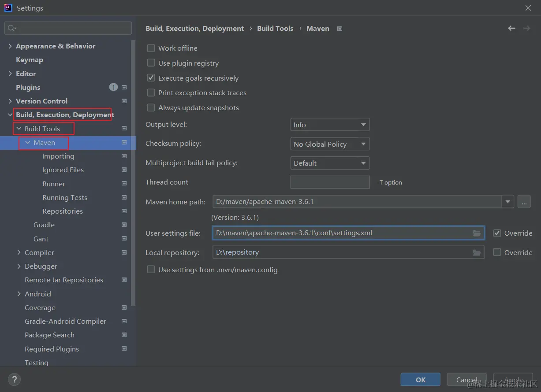The width and height of the screenshot is (541, 392).
Task: Click the project-level icon beside Build Tools
Action: [124, 129]
